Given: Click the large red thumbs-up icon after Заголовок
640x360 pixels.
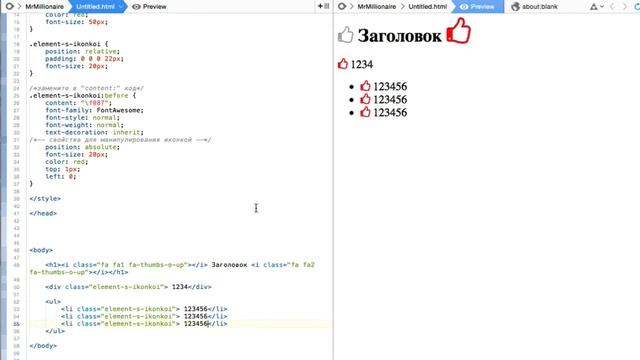Looking at the screenshot, I should click(x=458, y=30).
